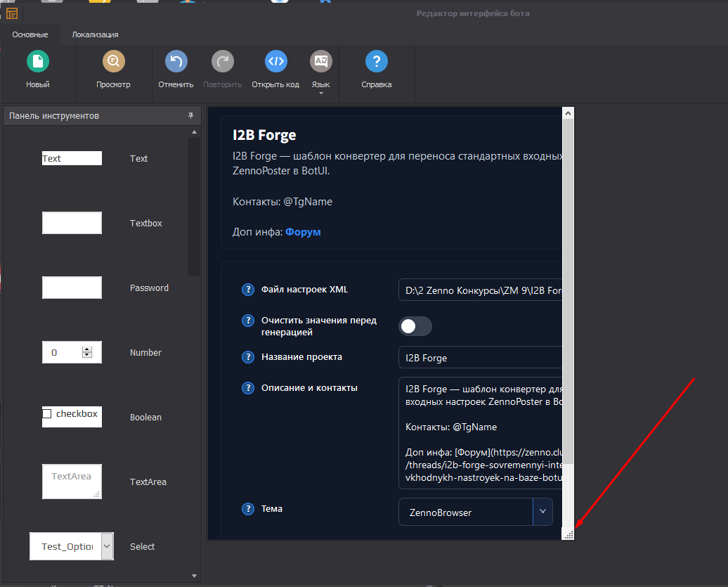Select the Password element preview
Image resolution: width=728 pixels, height=587 pixels.
click(x=72, y=288)
